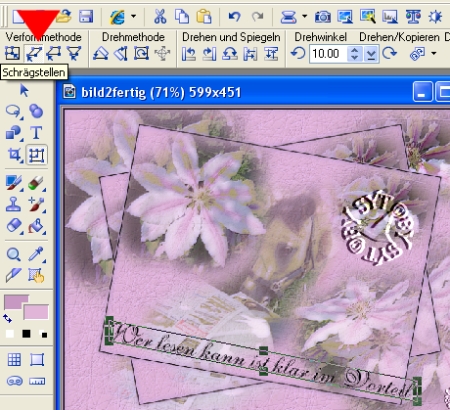The height and width of the screenshot is (410, 450).
Task: Select the image-map hand tool
Action: coord(36,276)
